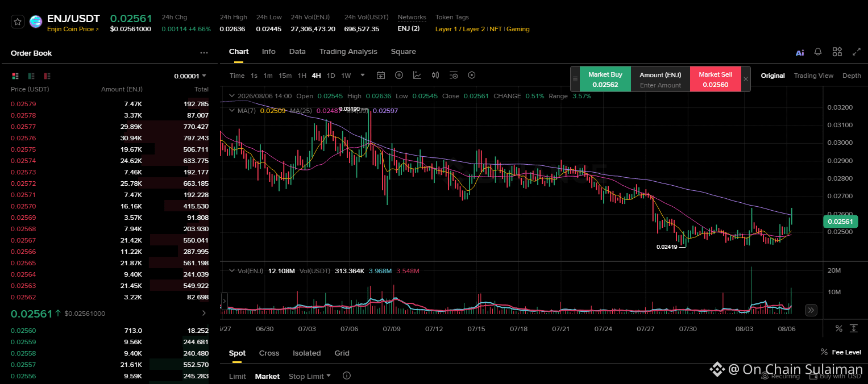The image size is (868, 384).
Task: Collapse the Vol(ENJ) indicator legend
Action: [x=231, y=271]
